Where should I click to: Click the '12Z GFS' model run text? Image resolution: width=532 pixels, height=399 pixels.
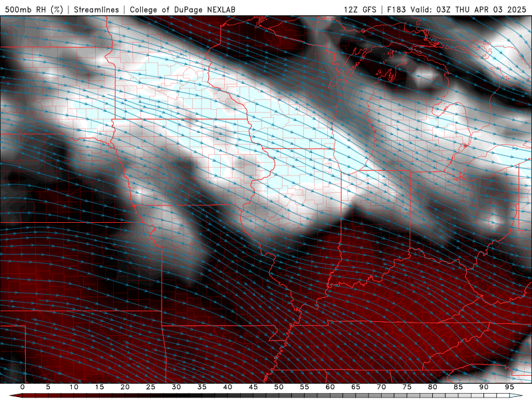pos(360,9)
